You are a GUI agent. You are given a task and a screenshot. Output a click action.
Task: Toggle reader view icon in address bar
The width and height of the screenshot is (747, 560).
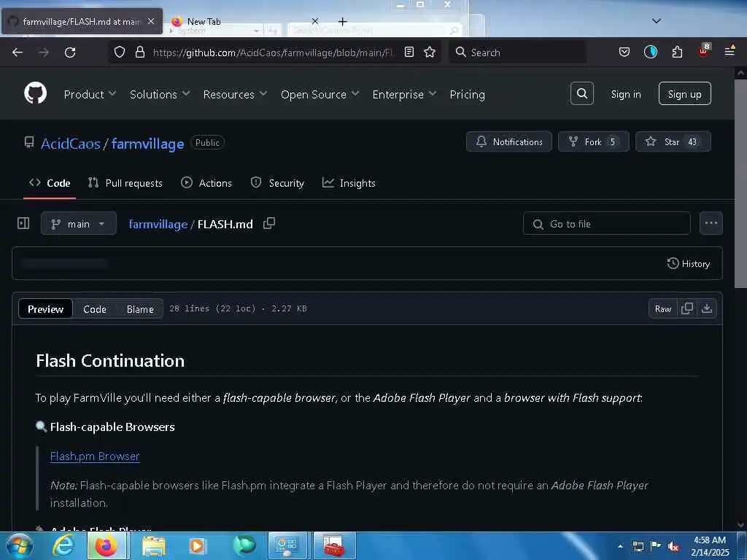click(409, 52)
